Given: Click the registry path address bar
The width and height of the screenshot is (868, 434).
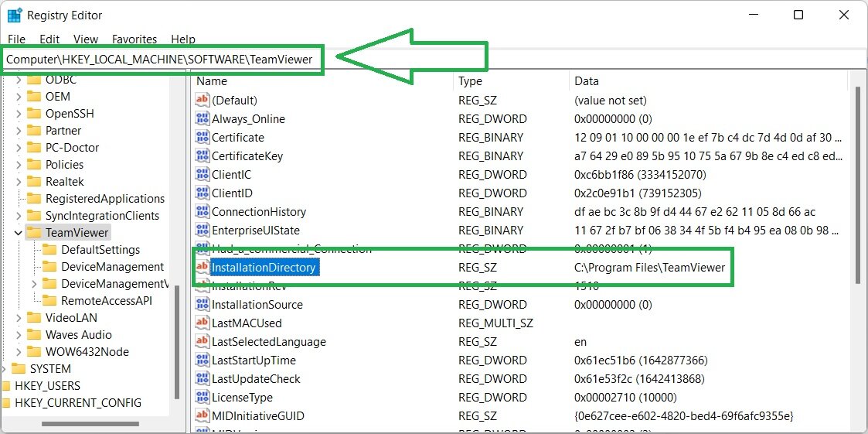Looking at the screenshot, I should tap(434, 60).
